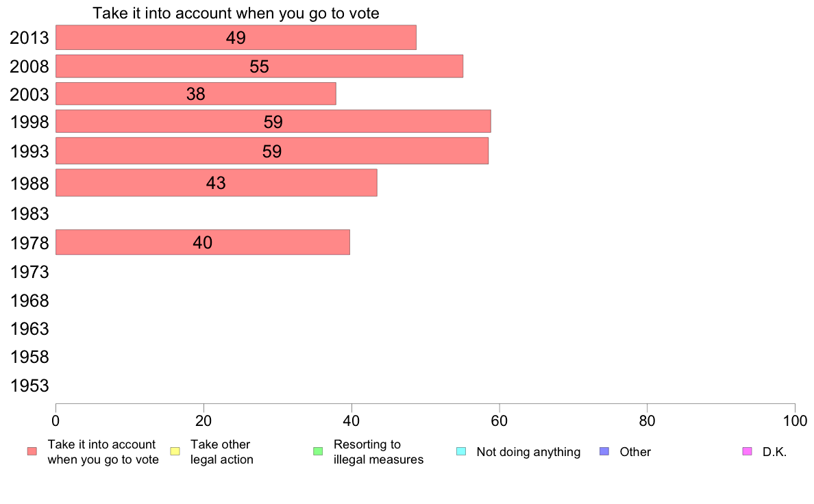Select the 1998 bar showing 59

pyautogui.click(x=273, y=121)
